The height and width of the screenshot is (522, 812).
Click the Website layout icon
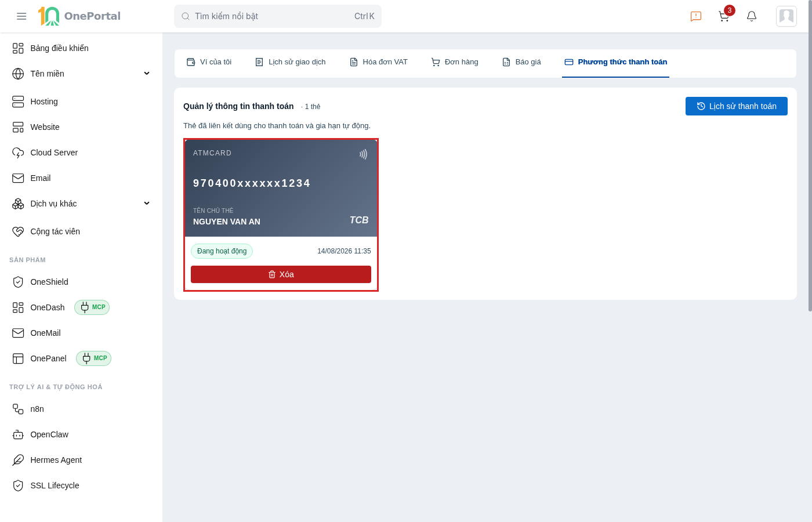tap(18, 127)
